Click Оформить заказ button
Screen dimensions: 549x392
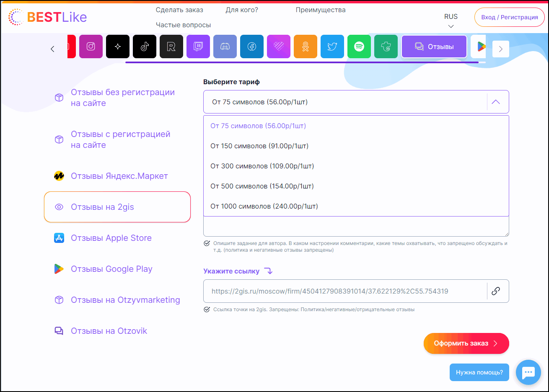(x=466, y=343)
